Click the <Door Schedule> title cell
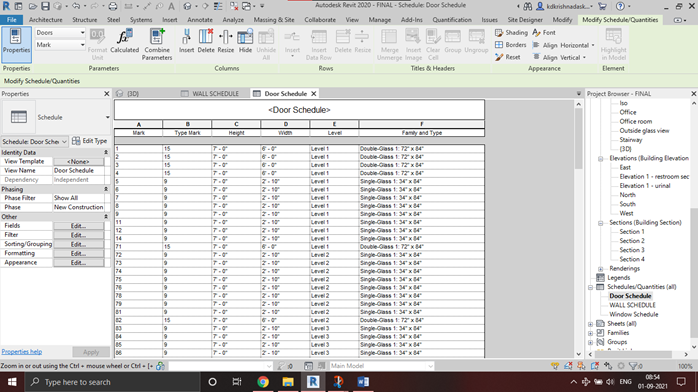The image size is (698, 392). pos(299,110)
